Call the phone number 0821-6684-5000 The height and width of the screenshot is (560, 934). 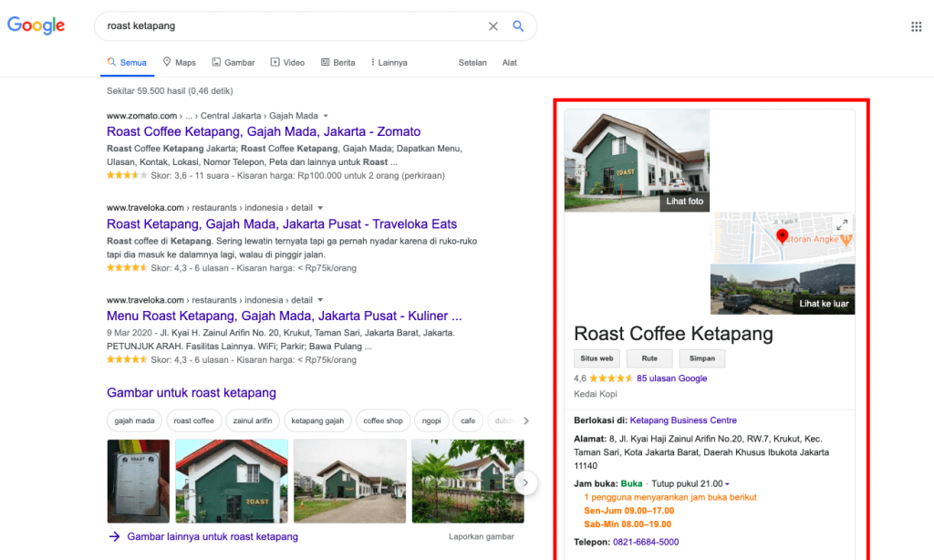(646, 542)
